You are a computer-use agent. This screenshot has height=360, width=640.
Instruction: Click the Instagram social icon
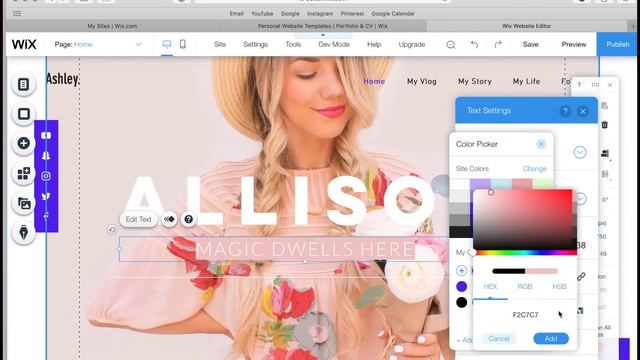46,176
